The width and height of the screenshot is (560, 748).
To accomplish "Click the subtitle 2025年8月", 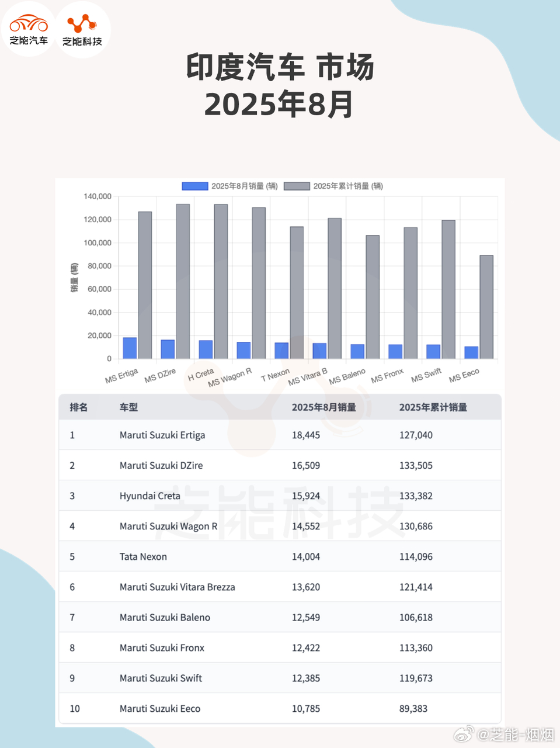I will [x=279, y=104].
